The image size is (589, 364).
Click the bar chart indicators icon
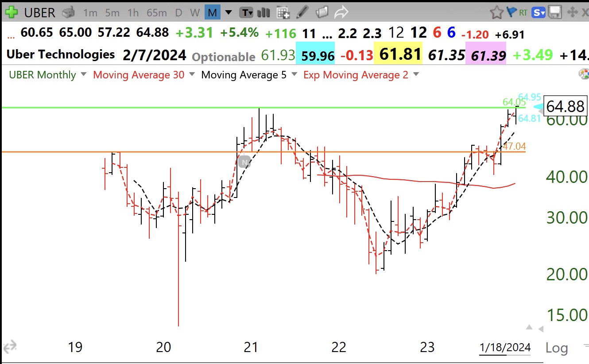(264, 12)
